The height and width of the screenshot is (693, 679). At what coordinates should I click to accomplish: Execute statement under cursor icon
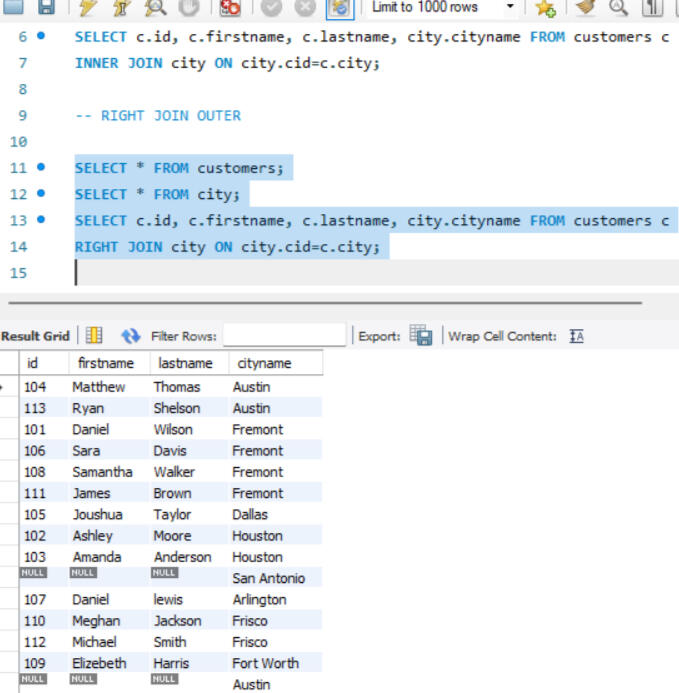[120, 8]
